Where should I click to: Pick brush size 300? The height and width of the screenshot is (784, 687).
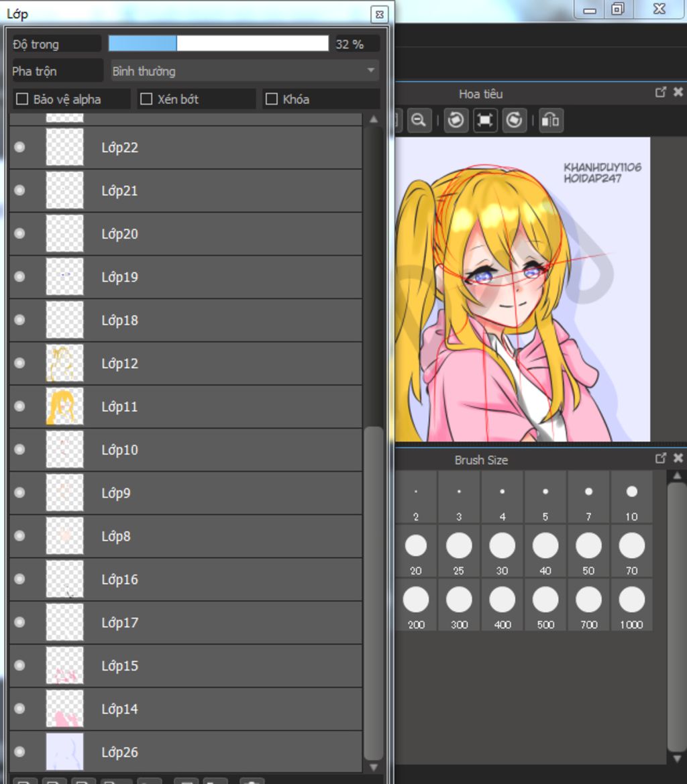click(459, 605)
